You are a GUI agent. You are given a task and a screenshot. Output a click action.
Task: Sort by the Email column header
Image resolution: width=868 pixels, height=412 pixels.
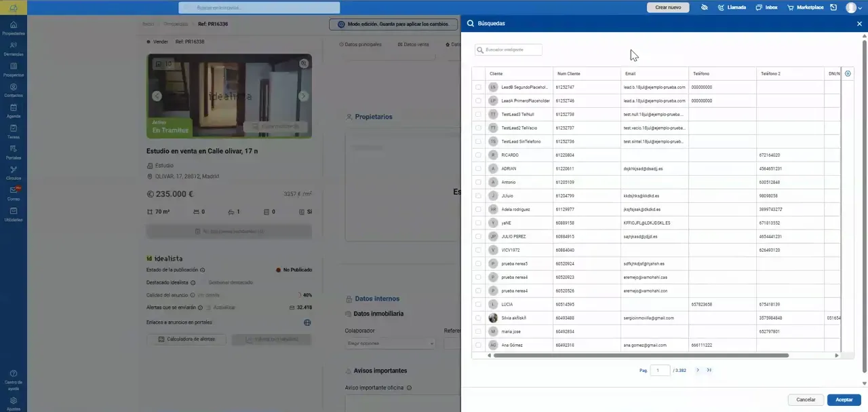(x=654, y=73)
